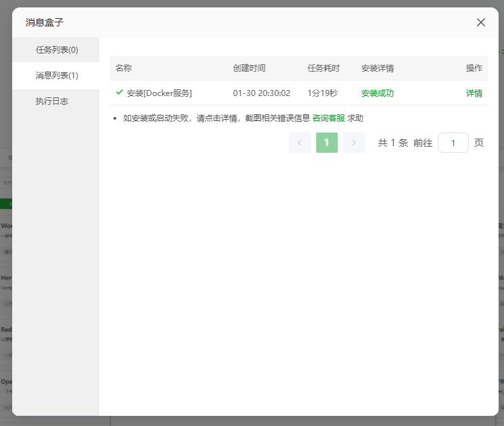Viewport: 504px width, 426px height.
Task: Click the 名称 column header
Action: tap(124, 68)
